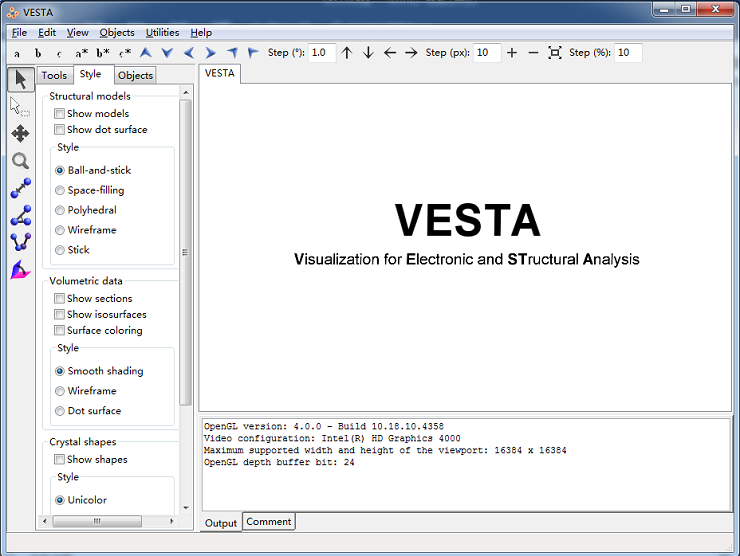Switch to the Tools tab
Image resolution: width=740 pixels, height=556 pixels.
click(x=54, y=75)
